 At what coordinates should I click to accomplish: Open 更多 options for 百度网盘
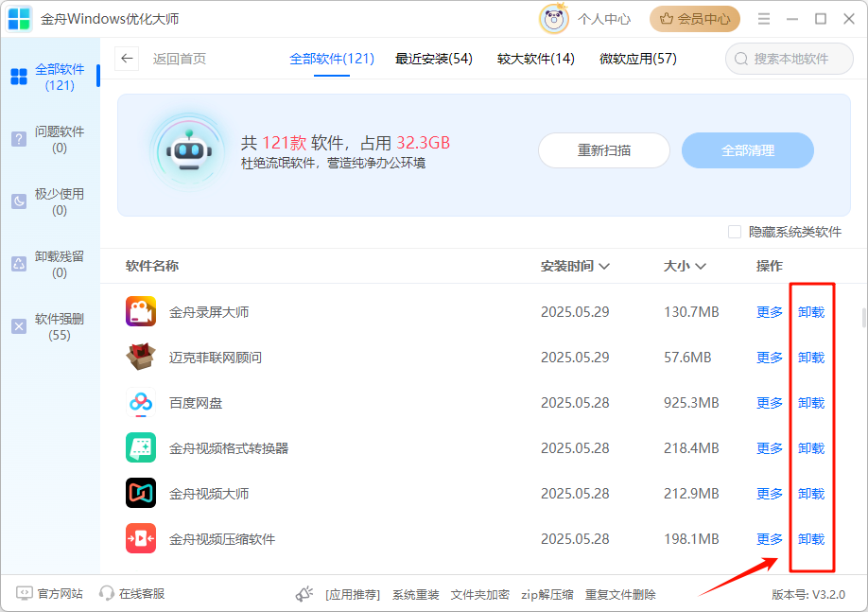(770, 403)
